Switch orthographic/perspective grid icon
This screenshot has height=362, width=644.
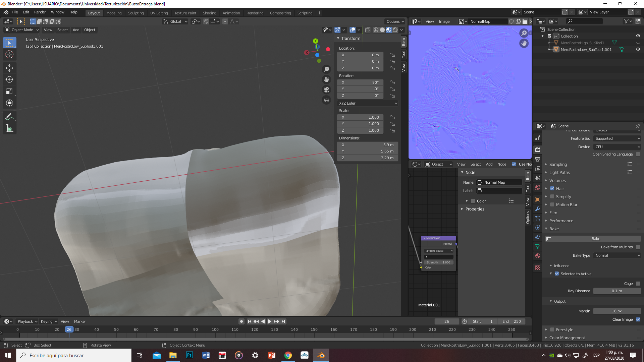pos(326,100)
